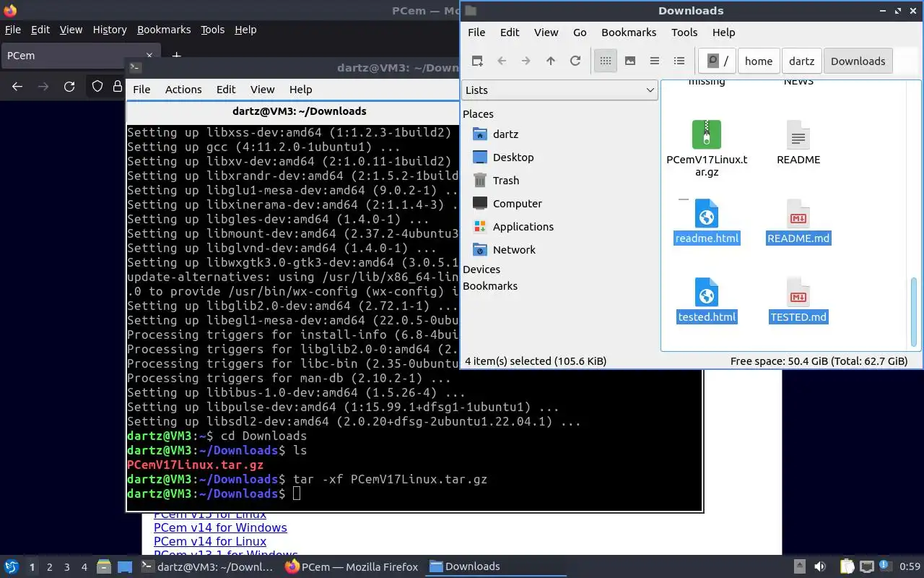Select readme.html file icon

(707, 214)
